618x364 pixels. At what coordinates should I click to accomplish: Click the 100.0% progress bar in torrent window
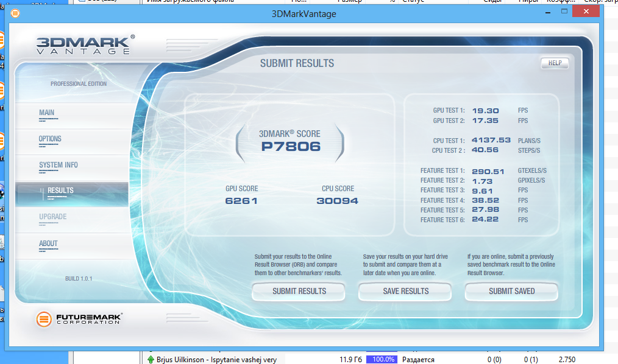[x=382, y=359]
